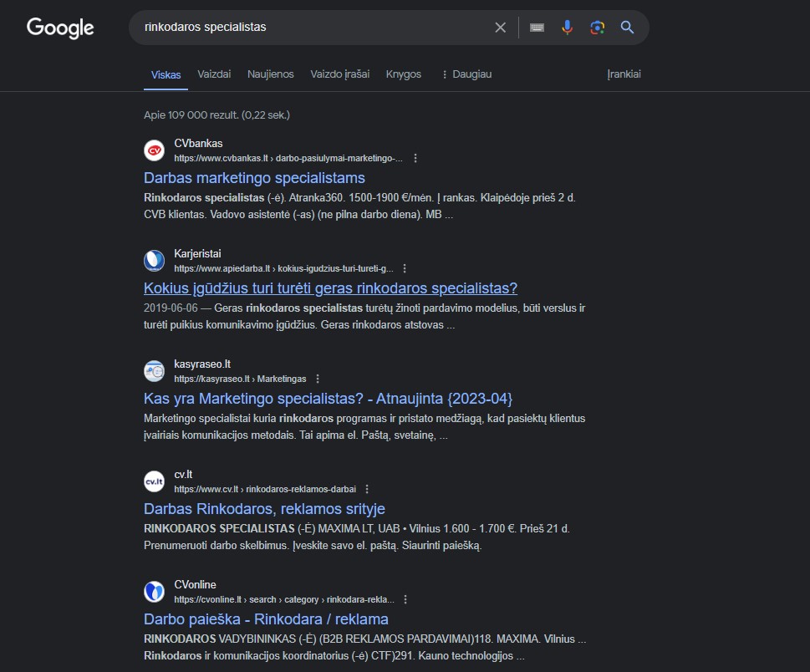Open the Knygos tab
Viewport: 810px width, 672px height.
pyautogui.click(x=404, y=74)
